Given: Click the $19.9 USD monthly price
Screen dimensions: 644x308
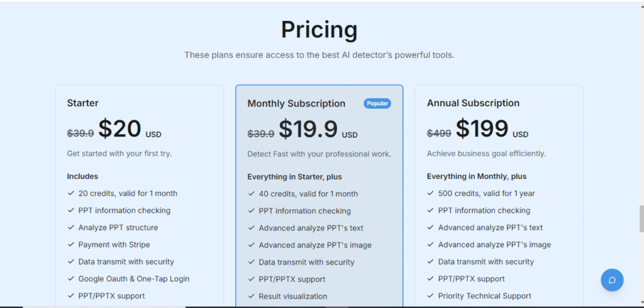Looking at the screenshot, I should tap(318, 129).
